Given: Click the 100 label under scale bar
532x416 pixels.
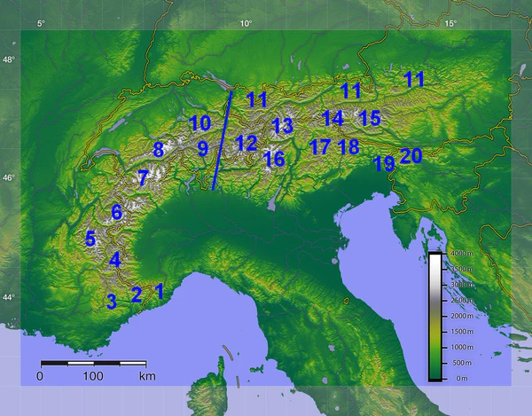Looking at the screenshot, I should (x=93, y=376).
